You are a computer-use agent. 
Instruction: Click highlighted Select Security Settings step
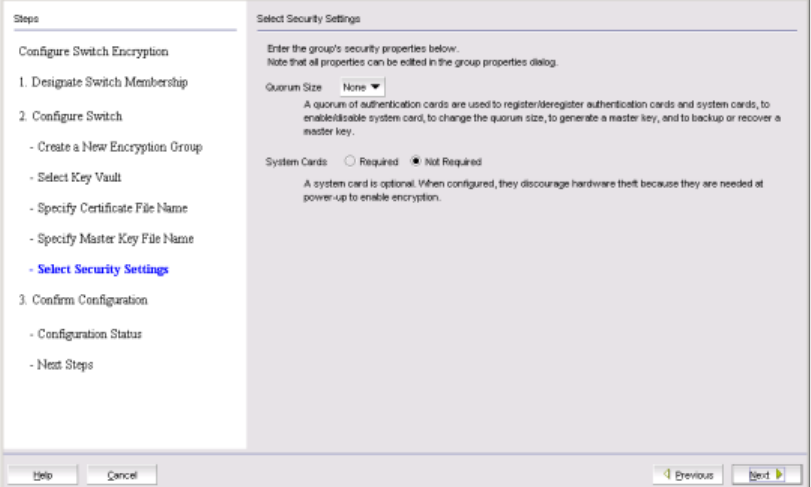click(x=99, y=269)
